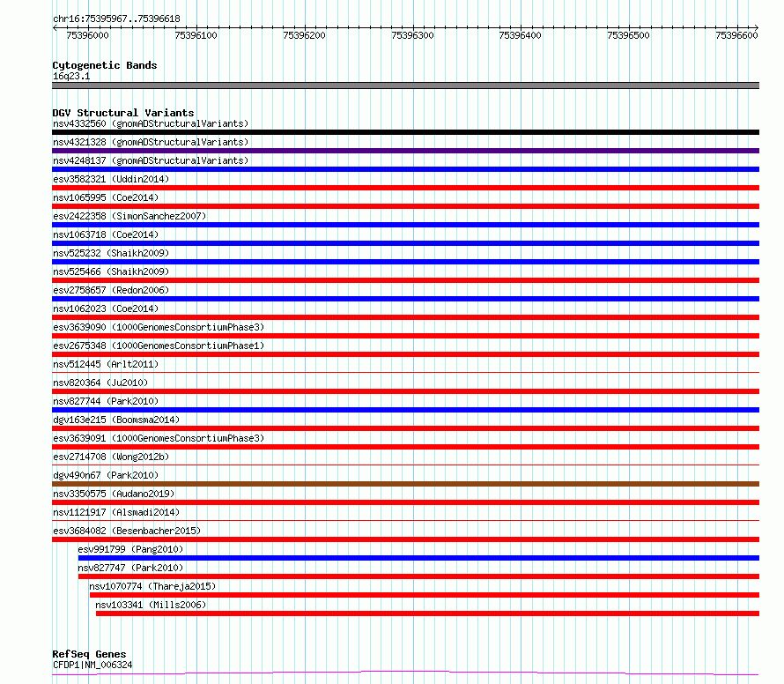This screenshot has width=784, height=684.
Task: Click the red nsv103341 variant bar
Action: tap(427, 614)
